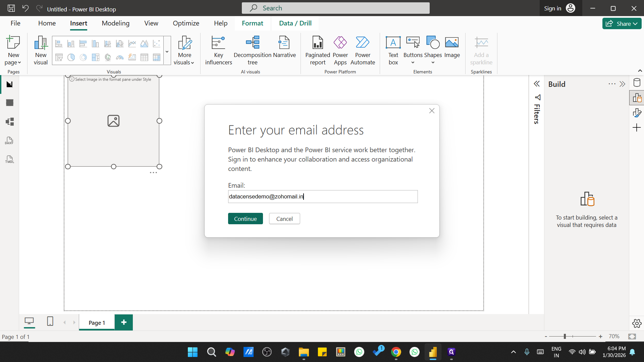Open the Power Automate visual

point(363,50)
